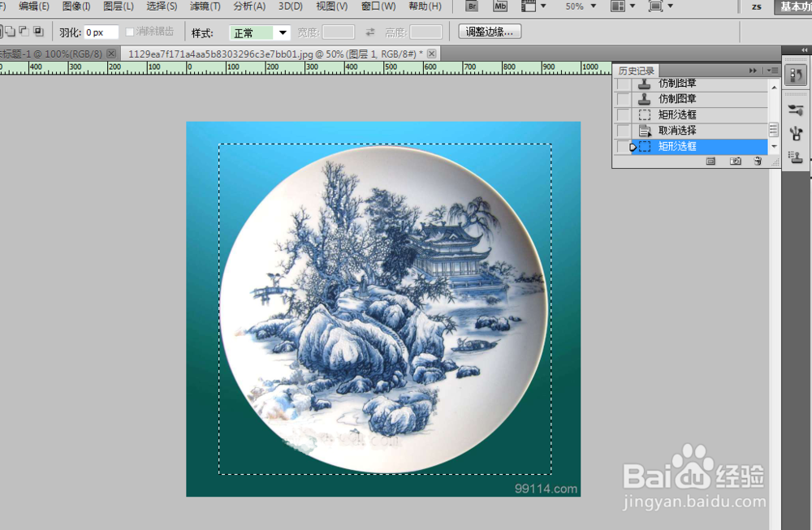Click swap width and height arrows
This screenshot has width=812, height=530.
tap(369, 32)
